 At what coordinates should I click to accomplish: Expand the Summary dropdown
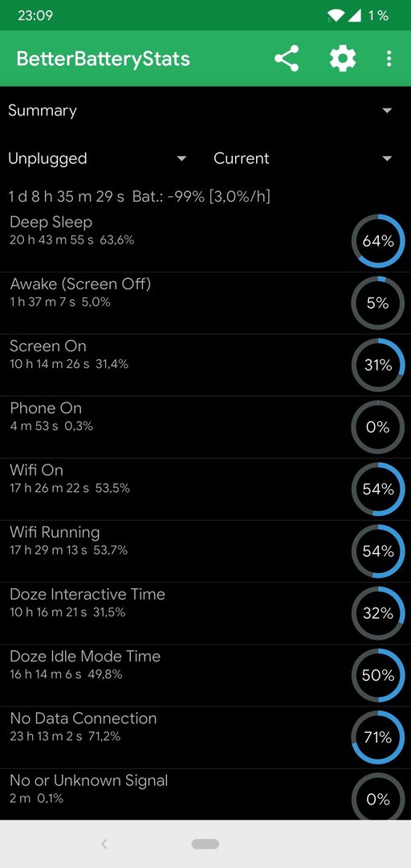205,110
